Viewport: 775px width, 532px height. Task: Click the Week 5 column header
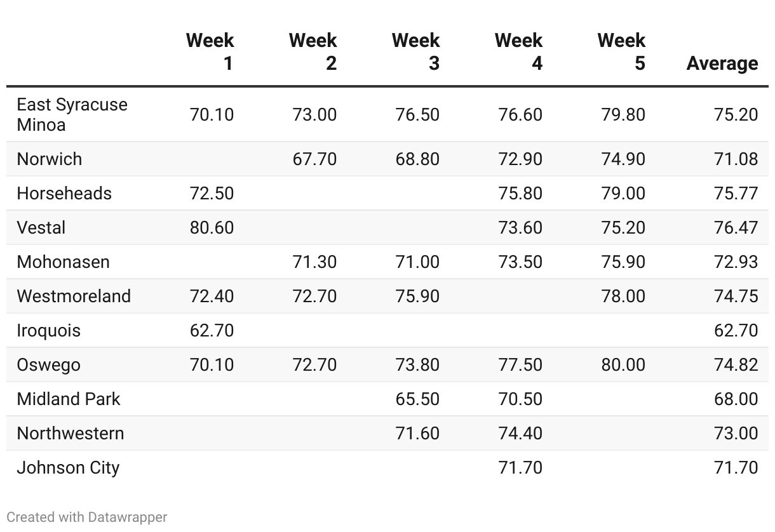pyautogui.click(x=622, y=51)
